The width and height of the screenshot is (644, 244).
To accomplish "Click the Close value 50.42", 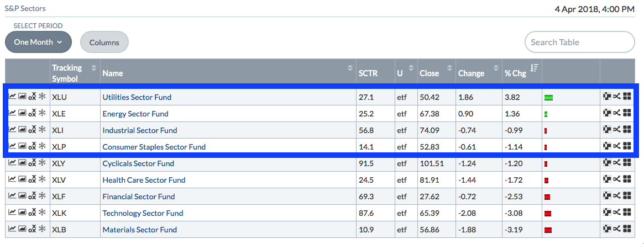I will [430, 97].
